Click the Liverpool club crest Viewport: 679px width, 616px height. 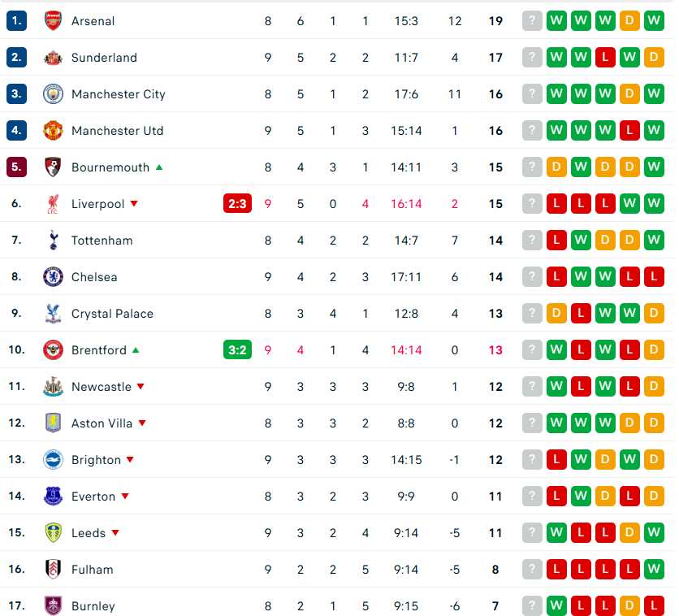53,204
